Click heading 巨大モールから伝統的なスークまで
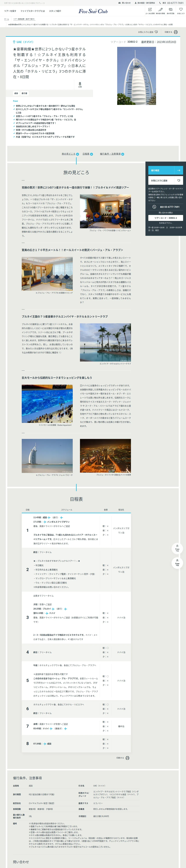Screen dimensions: 186x868 57,378
